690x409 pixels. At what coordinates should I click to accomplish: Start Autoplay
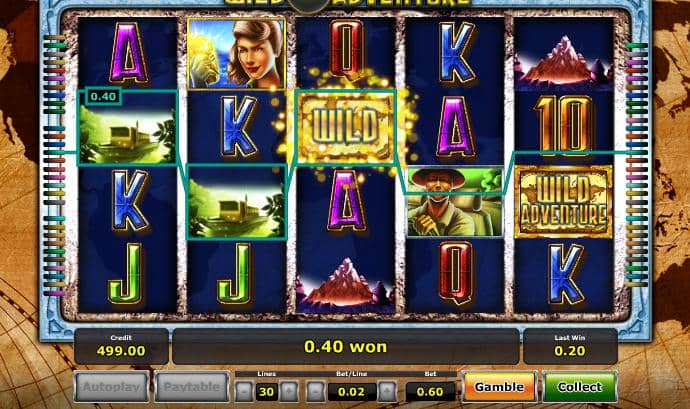click(x=111, y=387)
